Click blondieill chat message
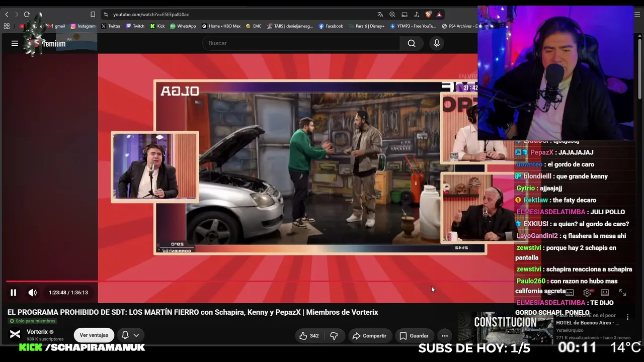The height and width of the screenshot is (362, 644). (x=561, y=176)
